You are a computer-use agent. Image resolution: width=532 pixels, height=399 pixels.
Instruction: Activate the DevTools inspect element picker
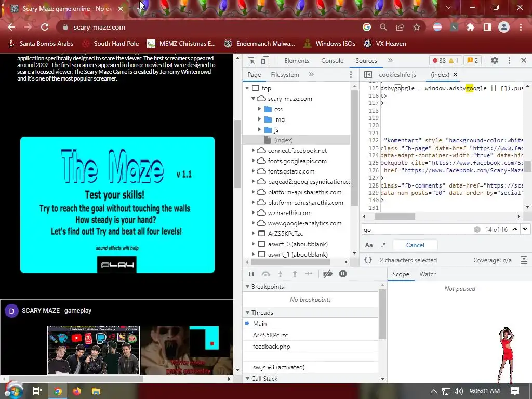click(x=251, y=60)
